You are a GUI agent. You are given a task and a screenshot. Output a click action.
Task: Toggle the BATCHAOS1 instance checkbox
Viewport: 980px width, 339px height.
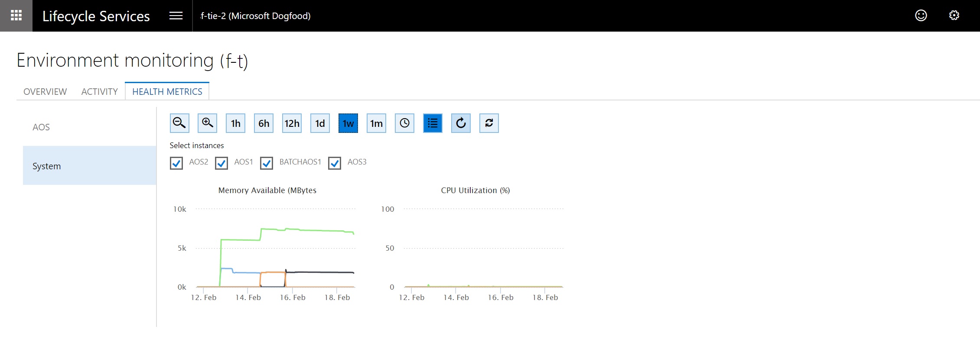click(x=267, y=163)
